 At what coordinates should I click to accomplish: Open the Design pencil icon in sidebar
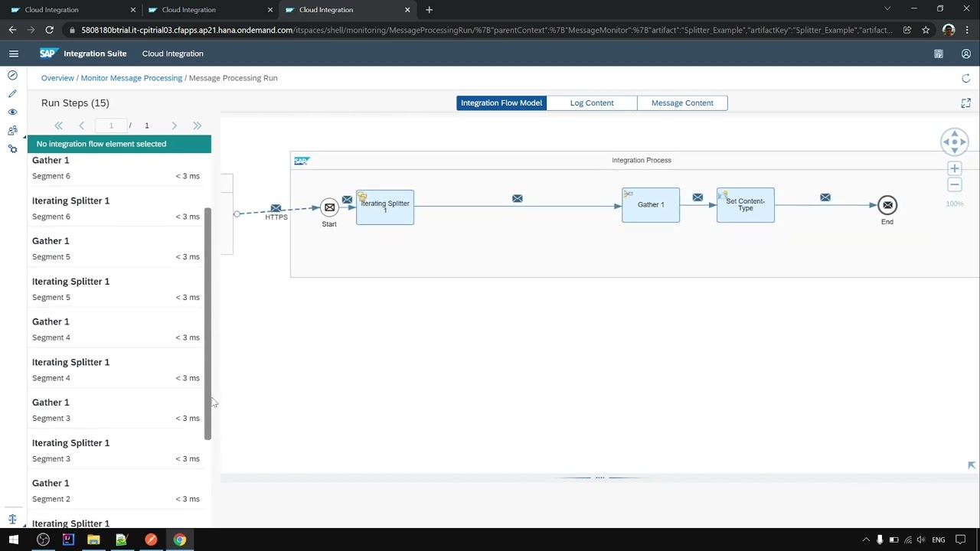coord(12,93)
